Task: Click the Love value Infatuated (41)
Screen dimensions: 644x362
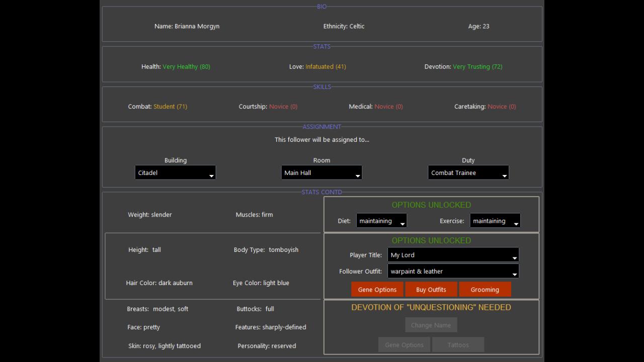Action: tap(326, 66)
